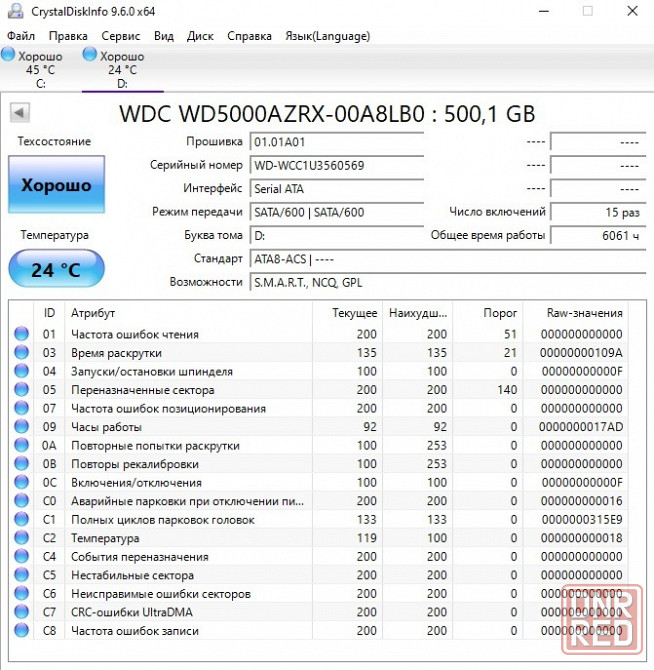Screen dimensions: 654x670
Task: Click the status icon of attribute C6
Action: tap(21, 593)
